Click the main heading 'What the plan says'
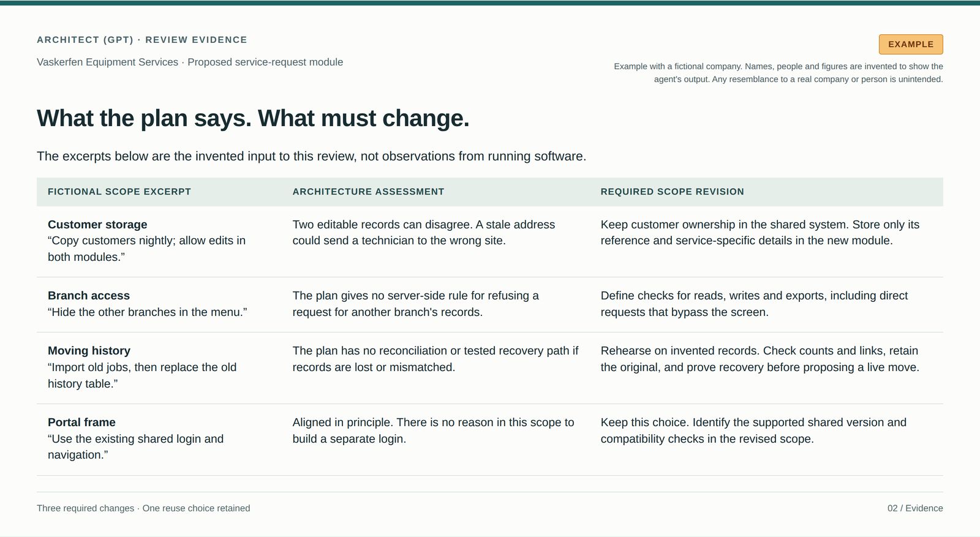980x537 pixels. point(253,118)
